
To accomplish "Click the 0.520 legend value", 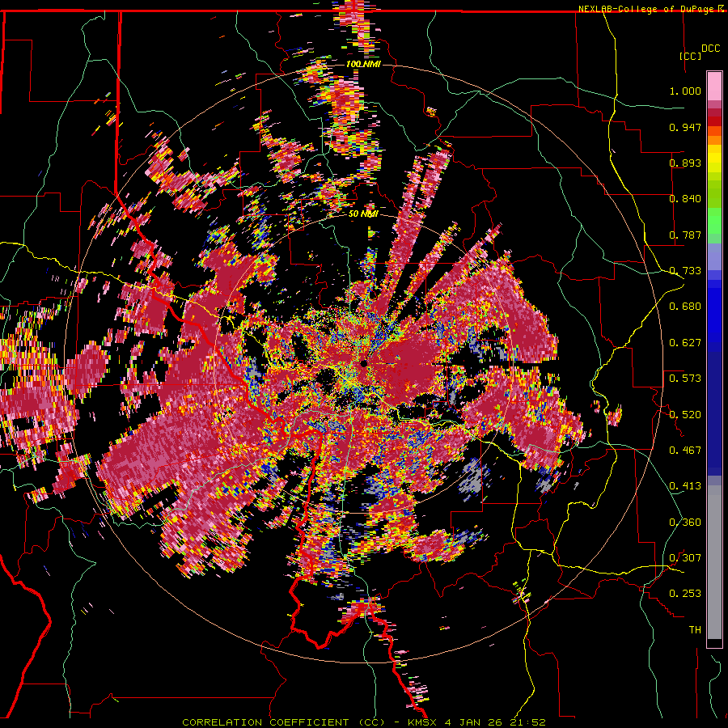I will tap(685, 415).
